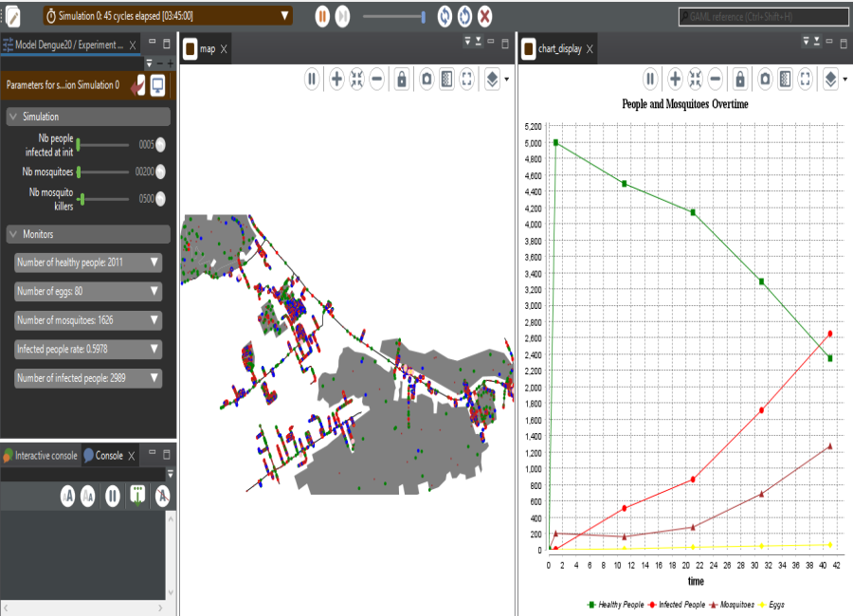Click the step simulation button
853x616 pixels.
click(343, 16)
